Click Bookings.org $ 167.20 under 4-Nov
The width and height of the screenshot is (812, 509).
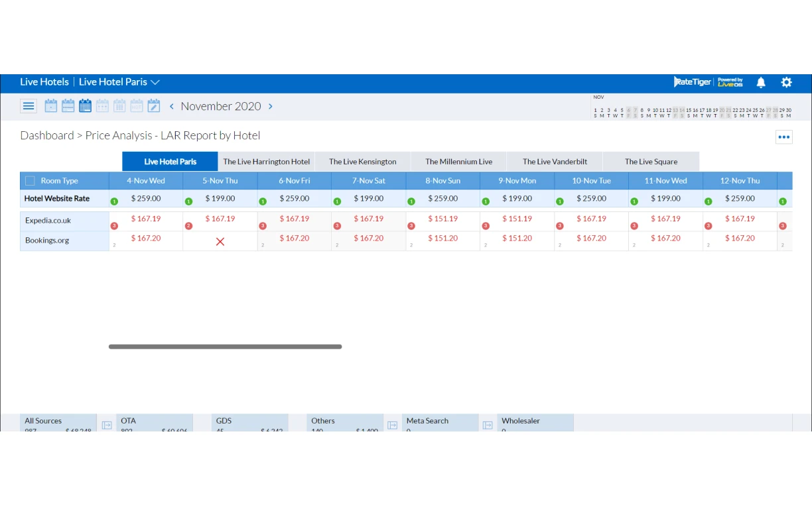click(146, 239)
